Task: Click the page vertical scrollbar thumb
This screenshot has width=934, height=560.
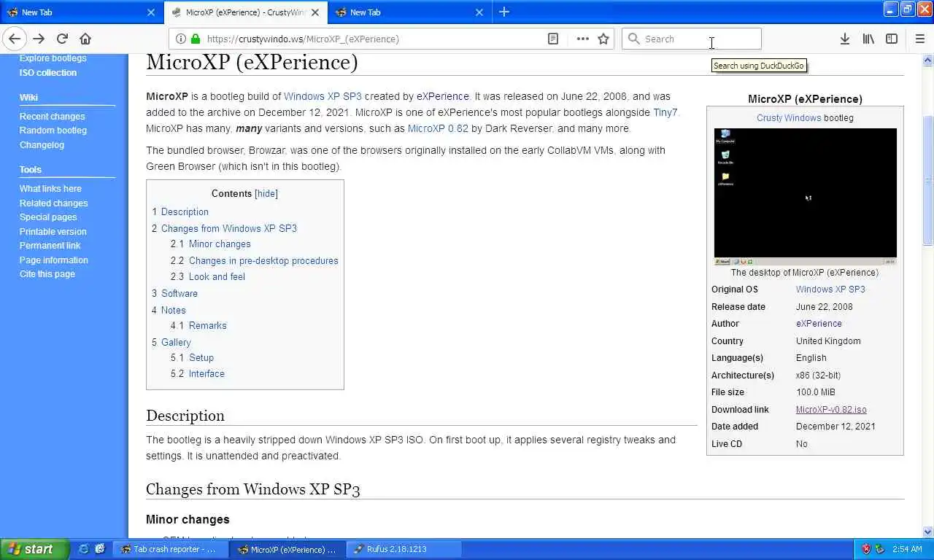Action: [x=928, y=180]
